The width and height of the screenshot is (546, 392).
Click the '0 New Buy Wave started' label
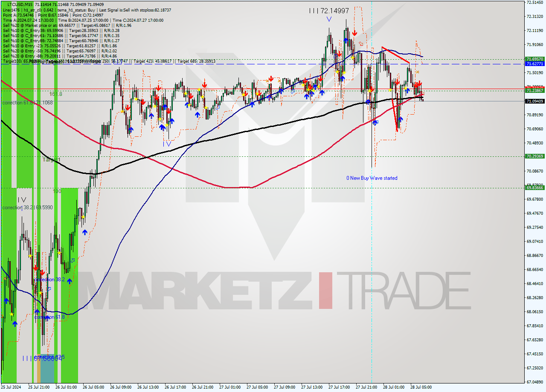[x=372, y=178]
